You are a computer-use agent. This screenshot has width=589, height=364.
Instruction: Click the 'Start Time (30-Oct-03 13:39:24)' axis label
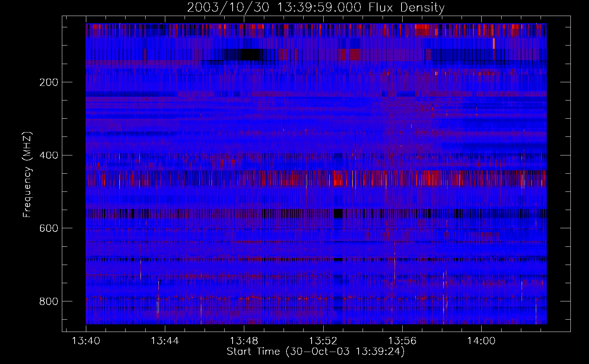point(316,352)
